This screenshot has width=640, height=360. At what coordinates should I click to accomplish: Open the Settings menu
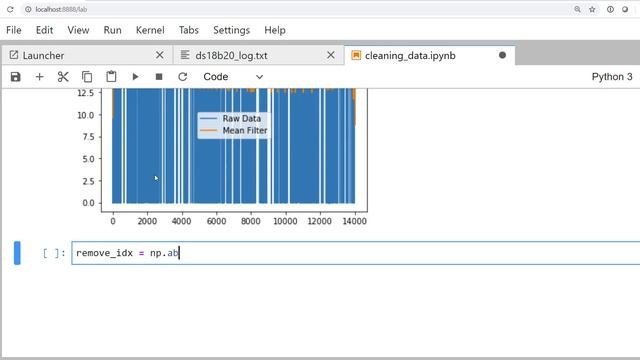(x=231, y=30)
